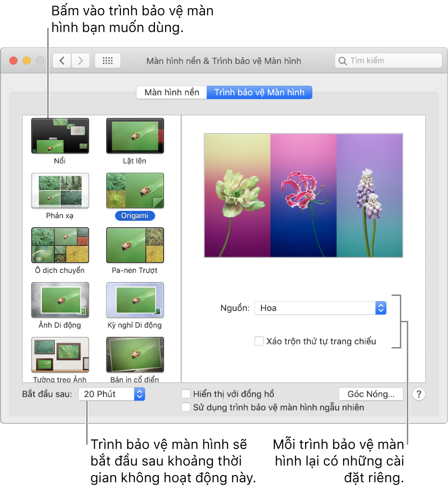Click the Tìm kiếm search field
The image size is (448, 489).
[388, 61]
